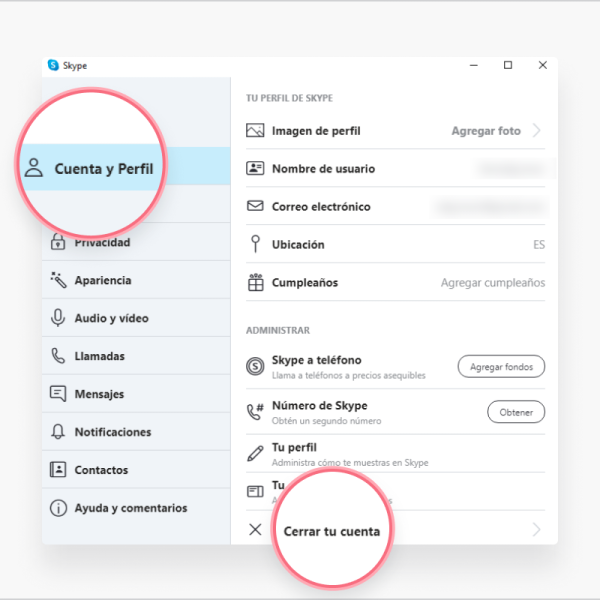Image resolution: width=600 pixels, height=600 pixels.
Task: Click the person icon beside Cuenta y Perfil
Action: pyautogui.click(x=34, y=168)
